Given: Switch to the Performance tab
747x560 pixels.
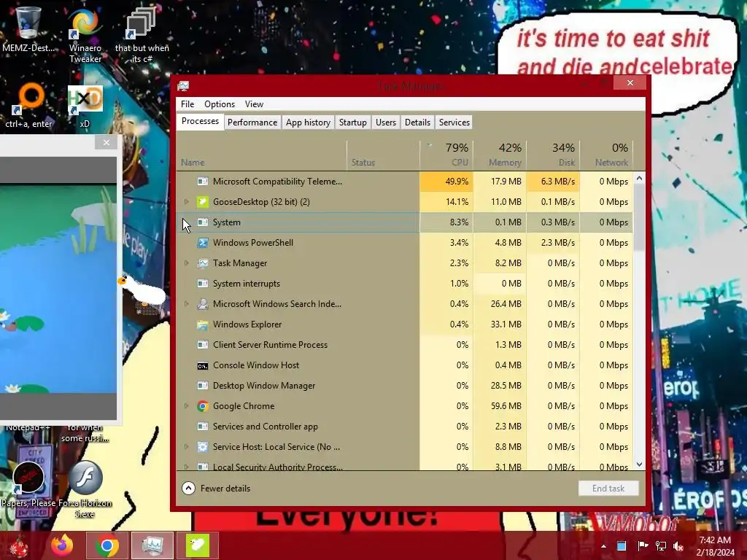Looking at the screenshot, I should (252, 122).
